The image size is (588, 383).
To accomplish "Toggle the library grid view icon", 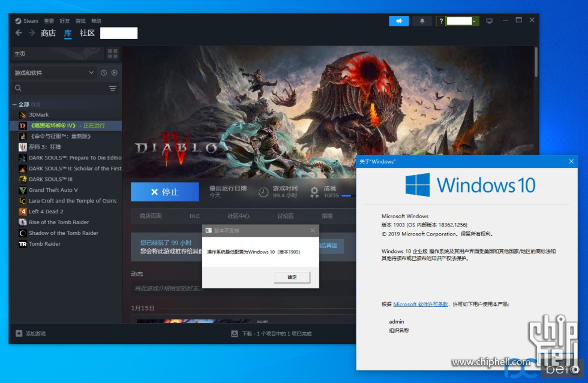I will (x=113, y=53).
